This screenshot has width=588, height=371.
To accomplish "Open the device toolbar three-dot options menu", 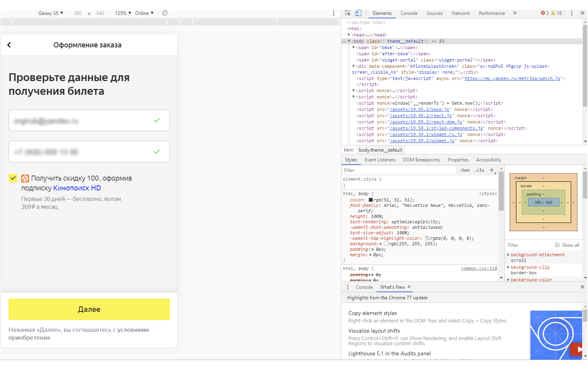I will [334, 13].
